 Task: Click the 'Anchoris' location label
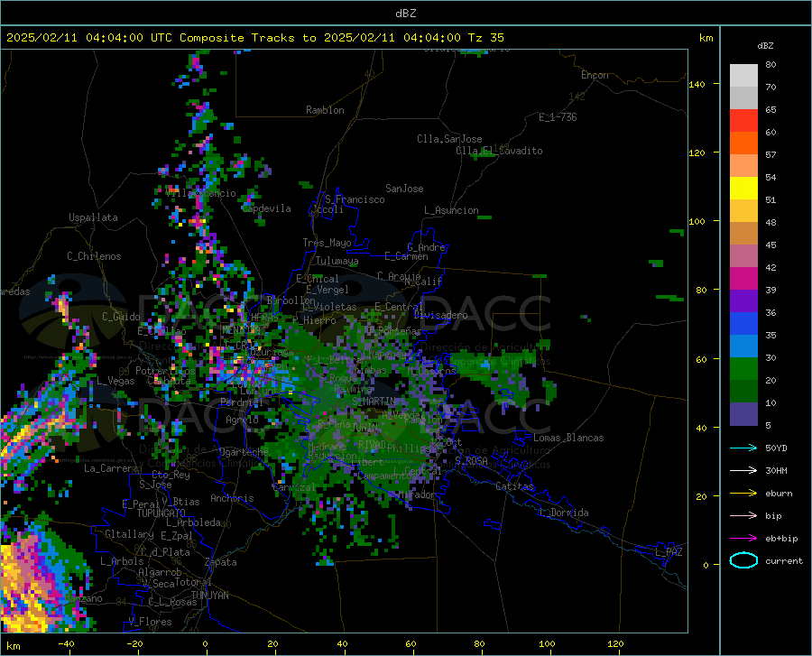232,498
